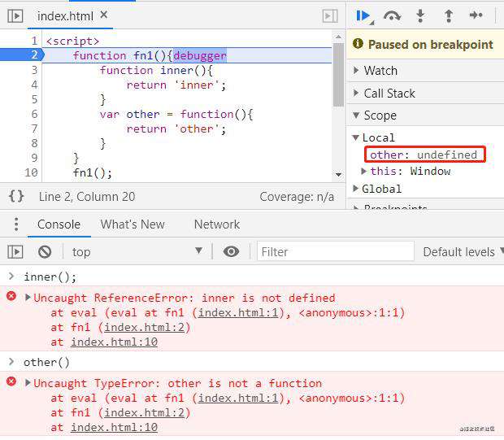Click the inner(); console entry
The image size is (504, 440).
click(x=50, y=277)
